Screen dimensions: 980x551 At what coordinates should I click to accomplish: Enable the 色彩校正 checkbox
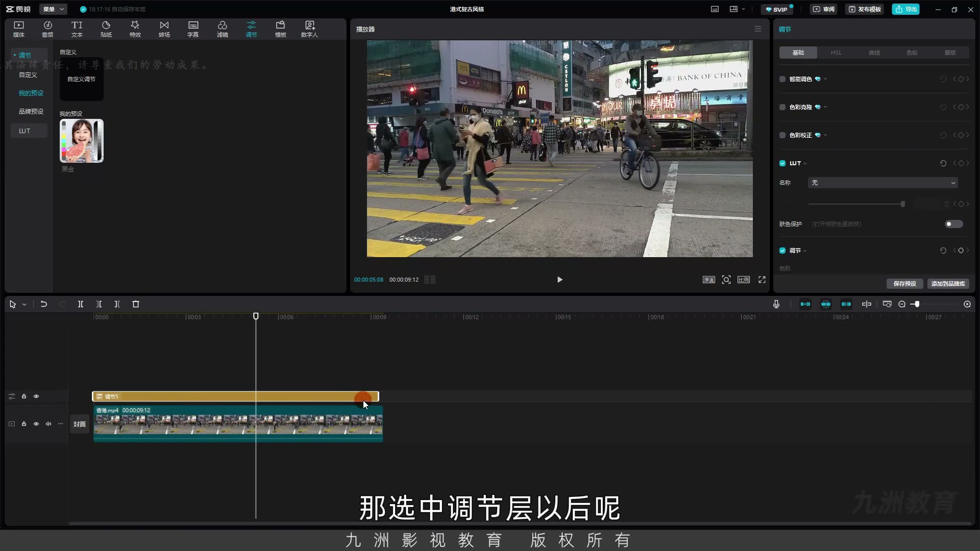(x=782, y=135)
